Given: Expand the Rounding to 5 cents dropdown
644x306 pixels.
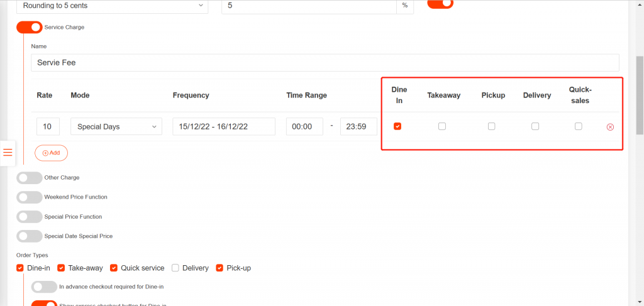Looking at the screenshot, I should 112,6.
